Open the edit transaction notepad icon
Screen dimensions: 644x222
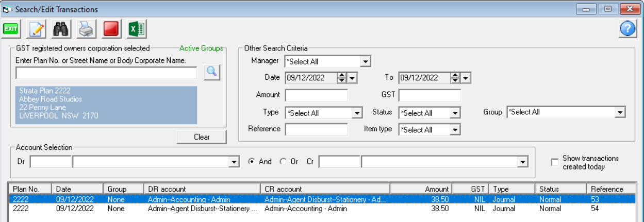pos(36,29)
